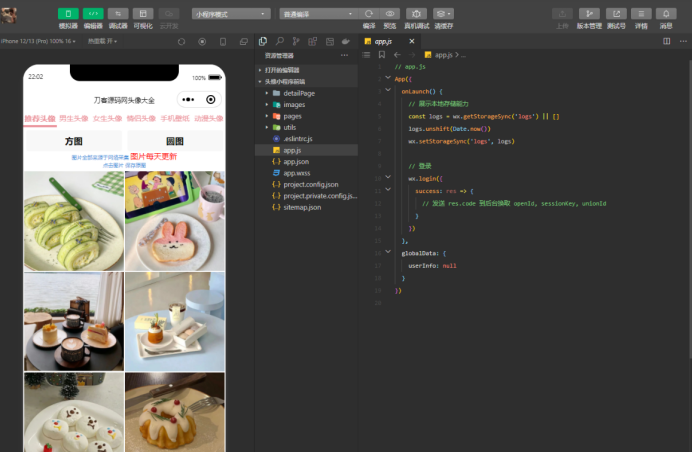This screenshot has height=453, width=692.
Task: Click the test account icon
Action: click(x=616, y=14)
